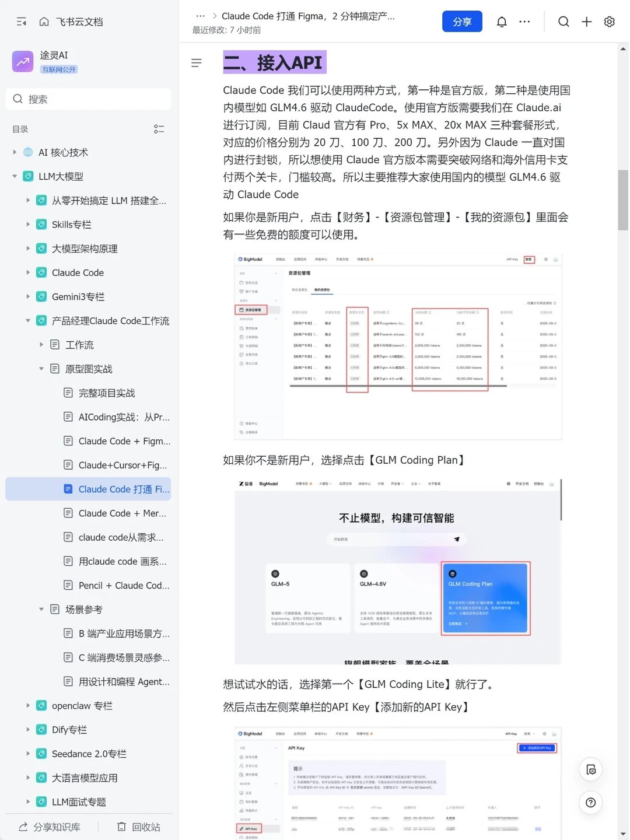Expand the Seedance 2.0专栏 node
This screenshot has height=840, width=630.
[x=28, y=754]
